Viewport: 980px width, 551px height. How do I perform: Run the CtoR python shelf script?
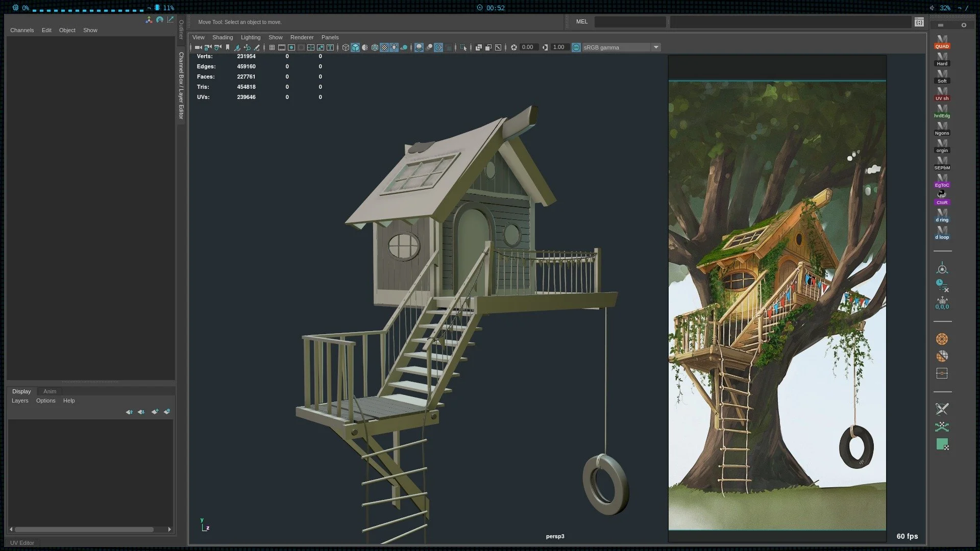click(942, 198)
